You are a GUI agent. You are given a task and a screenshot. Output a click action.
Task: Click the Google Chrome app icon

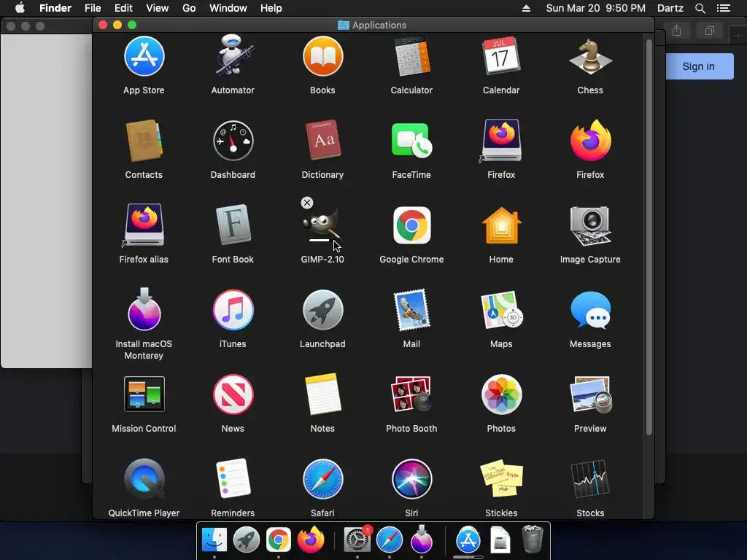[x=411, y=225]
